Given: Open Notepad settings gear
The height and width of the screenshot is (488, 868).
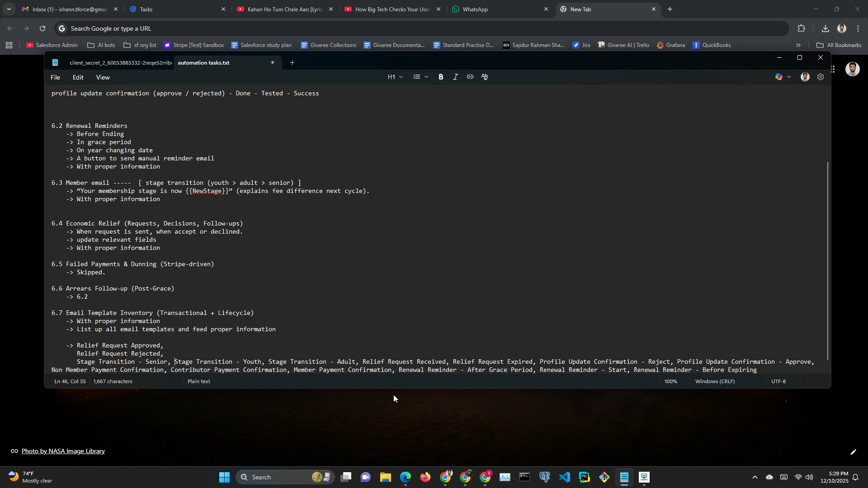Looking at the screenshot, I should 821,77.
